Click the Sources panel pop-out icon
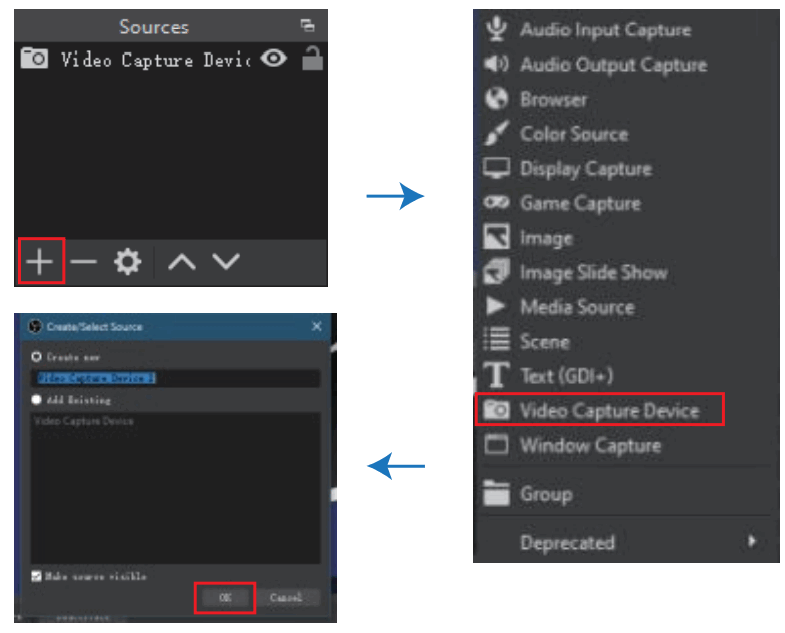The width and height of the screenshot is (785, 633). (x=307, y=25)
